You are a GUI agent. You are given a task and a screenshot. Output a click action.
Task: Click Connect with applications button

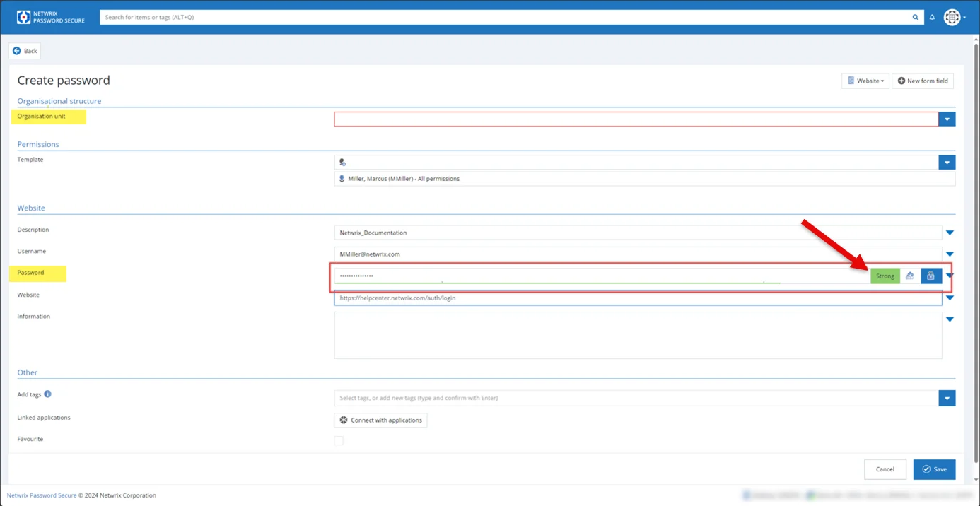(x=380, y=420)
